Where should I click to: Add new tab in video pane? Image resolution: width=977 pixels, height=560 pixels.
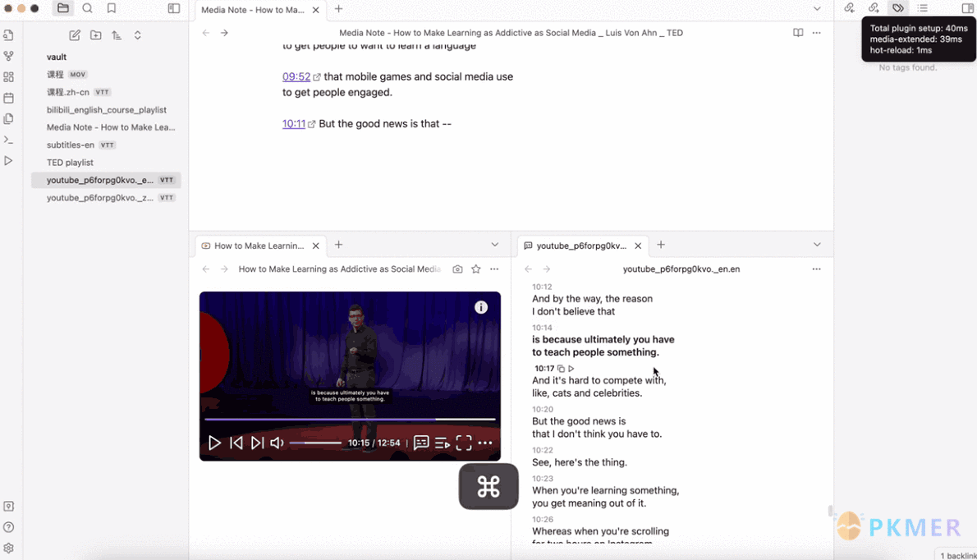[338, 245]
